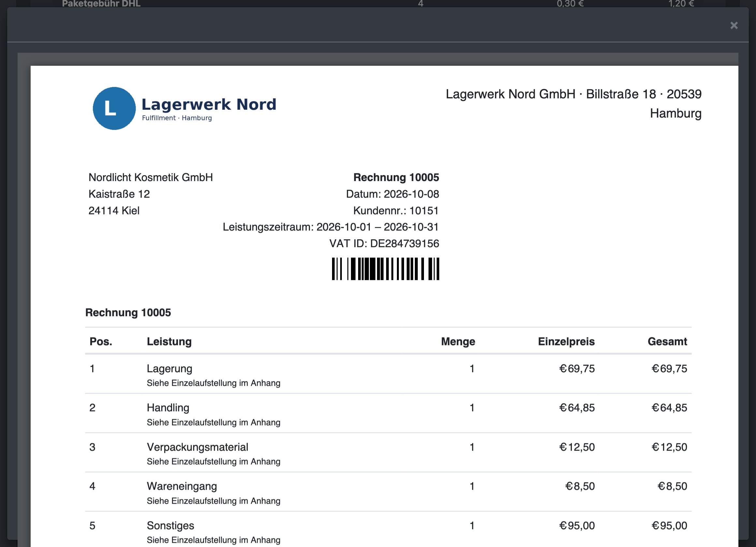Click Gesamt value €69,75 in Lagerung row
Viewport: 756px width, 547px height.
(x=669, y=369)
